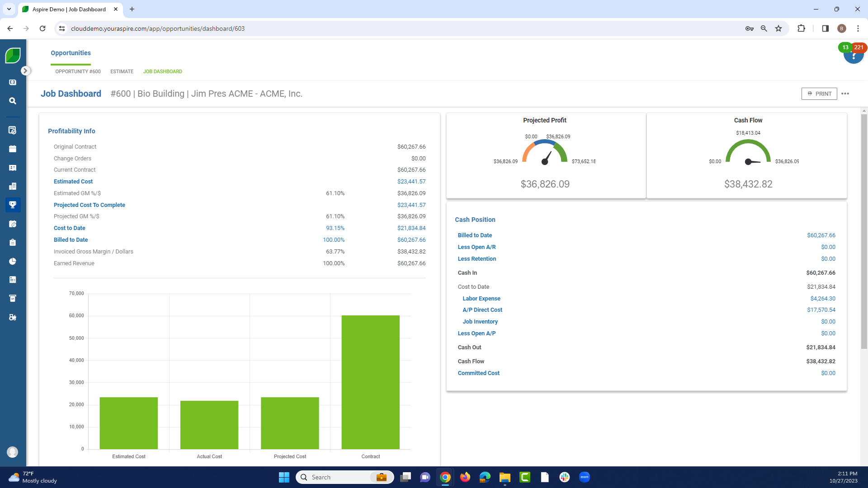Click the user avatar at sidebar bottom
The height and width of the screenshot is (488, 868).
tap(13, 452)
